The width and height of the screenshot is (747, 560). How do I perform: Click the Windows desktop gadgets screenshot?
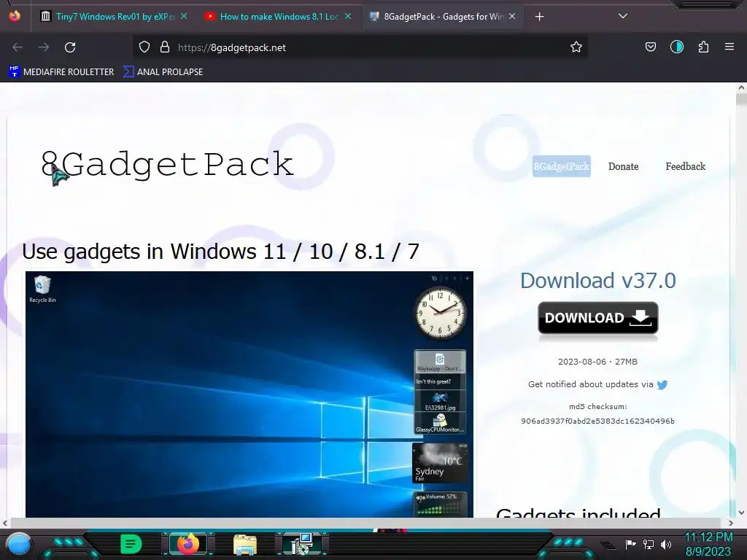tap(249, 394)
